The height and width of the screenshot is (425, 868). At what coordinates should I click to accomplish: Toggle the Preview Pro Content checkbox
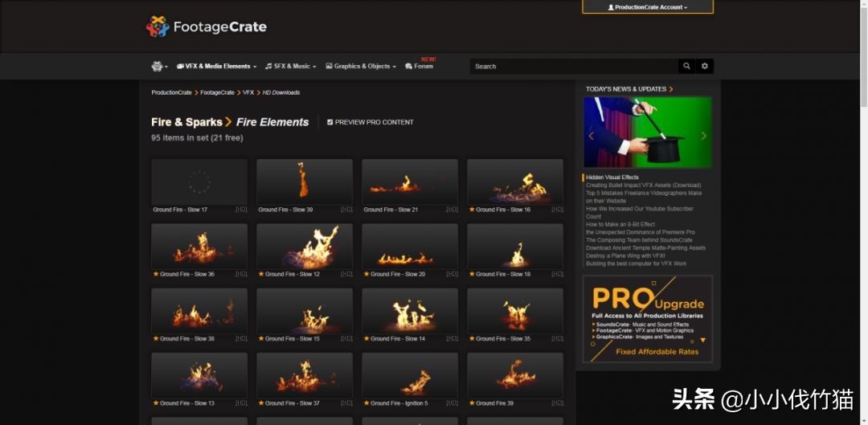point(330,122)
